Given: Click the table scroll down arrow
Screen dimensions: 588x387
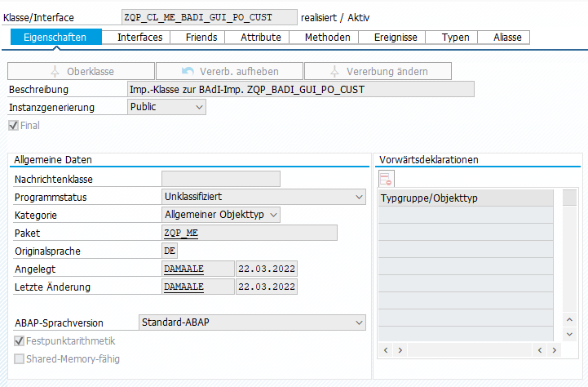Looking at the screenshot, I should tap(569, 335).
